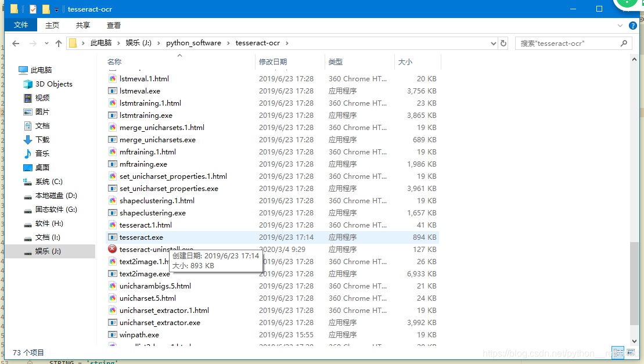Click python_software in the breadcrumb
644x364 pixels.
click(x=193, y=43)
